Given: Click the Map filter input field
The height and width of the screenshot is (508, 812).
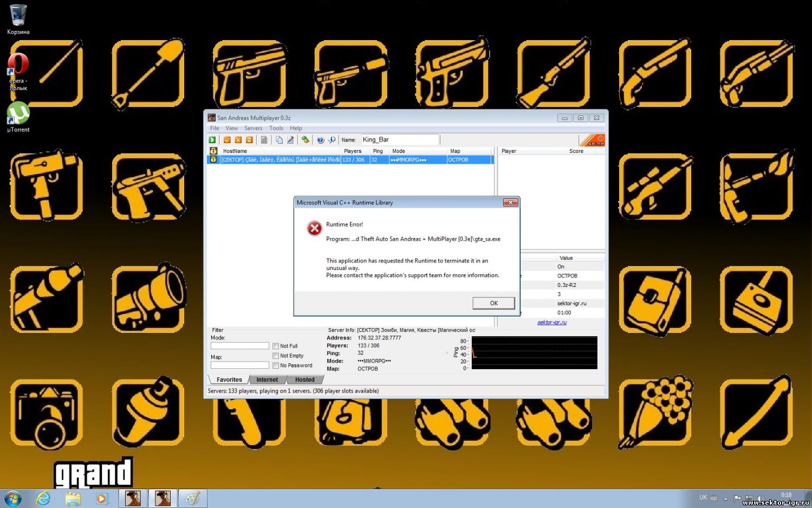Looking at the screenshot, I should (x=240, y=365).
